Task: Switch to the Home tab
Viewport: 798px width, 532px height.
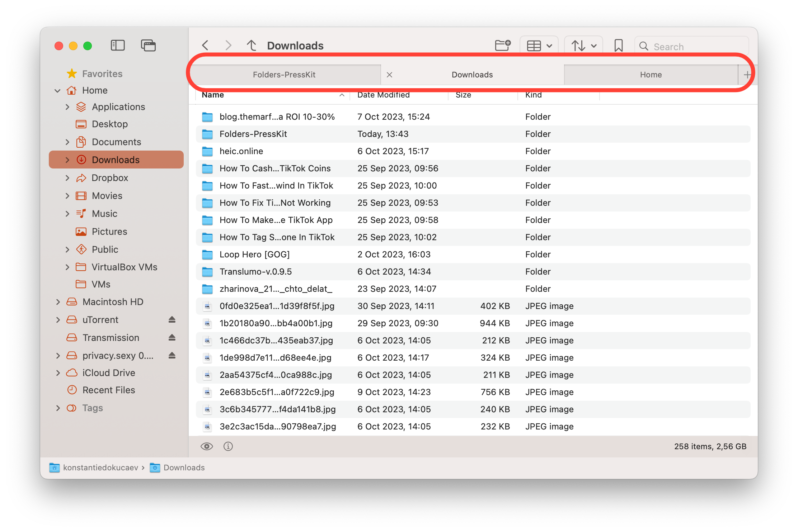Action: (651, 75)
